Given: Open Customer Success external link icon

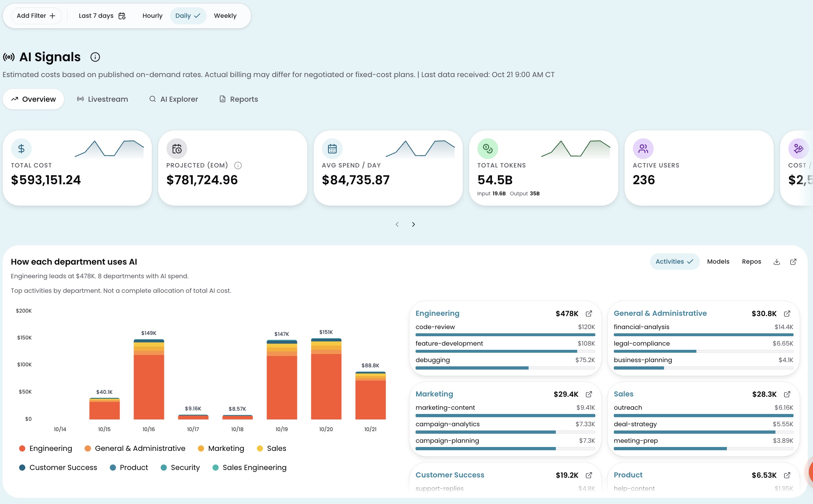Looking at the screenshot, I should [589, 475].
